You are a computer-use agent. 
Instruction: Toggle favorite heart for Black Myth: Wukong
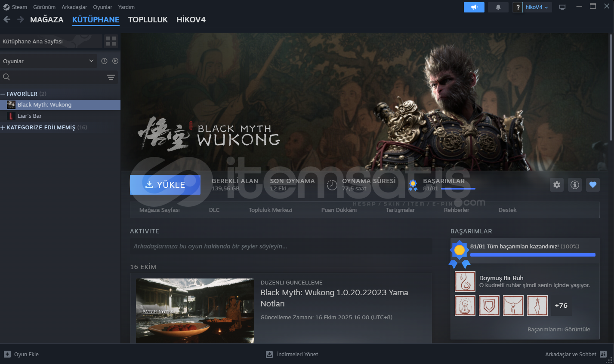[x=593, y=185]
